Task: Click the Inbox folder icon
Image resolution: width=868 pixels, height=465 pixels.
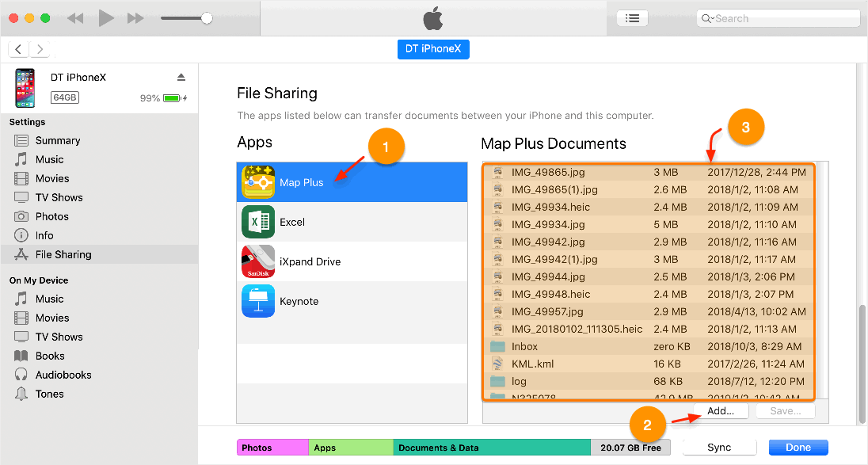Action: click(x=497, y=346)
